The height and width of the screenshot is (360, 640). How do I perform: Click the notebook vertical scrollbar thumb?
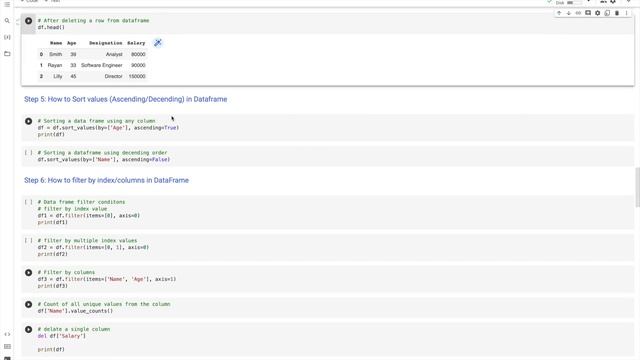click(x=637, y=188)
